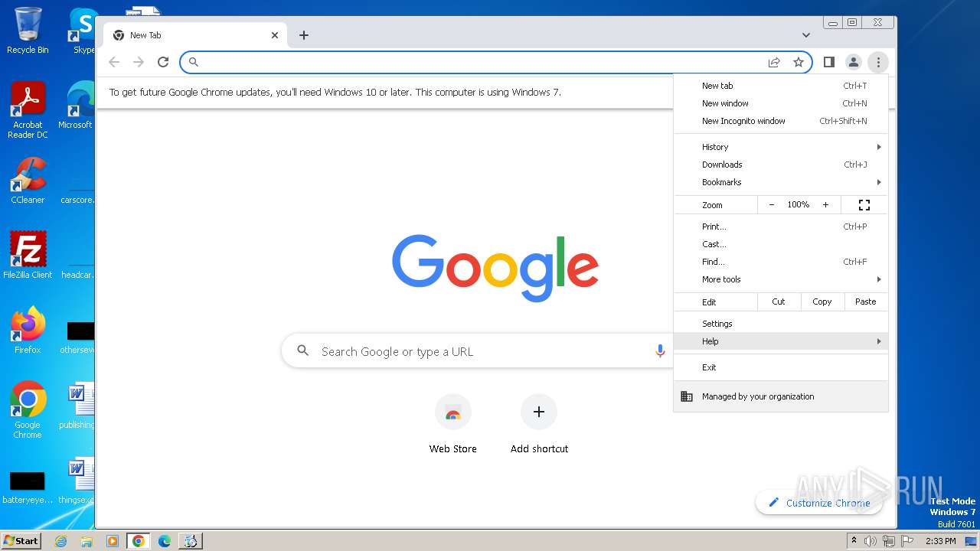This screenshot has height=551, width=980.
Task: Open the profile avatar icon
Action: [854, 62]
